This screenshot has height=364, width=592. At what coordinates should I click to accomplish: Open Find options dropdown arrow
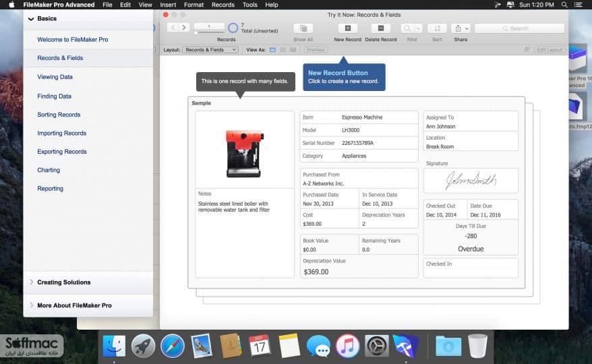tap(418, 28)
